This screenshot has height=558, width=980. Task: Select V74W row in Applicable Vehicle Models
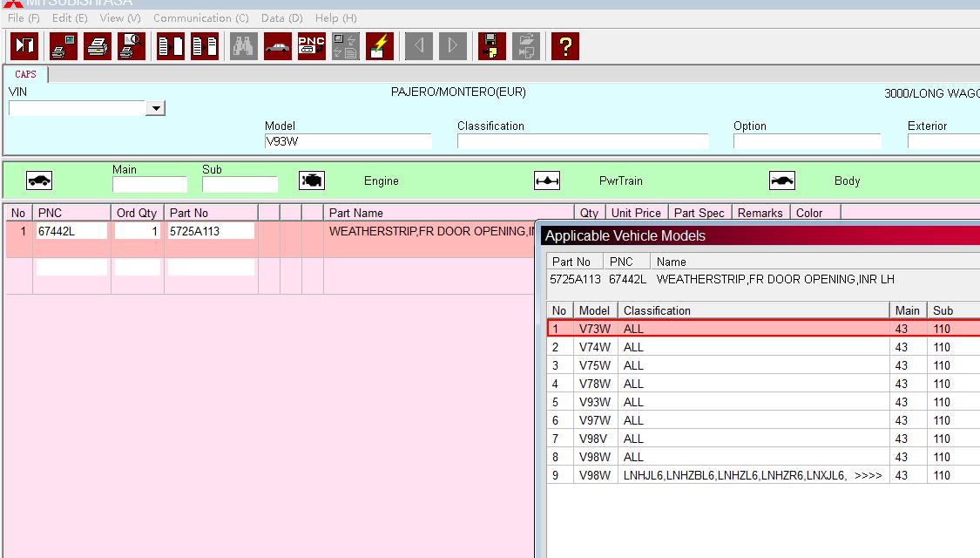[763, 346]
